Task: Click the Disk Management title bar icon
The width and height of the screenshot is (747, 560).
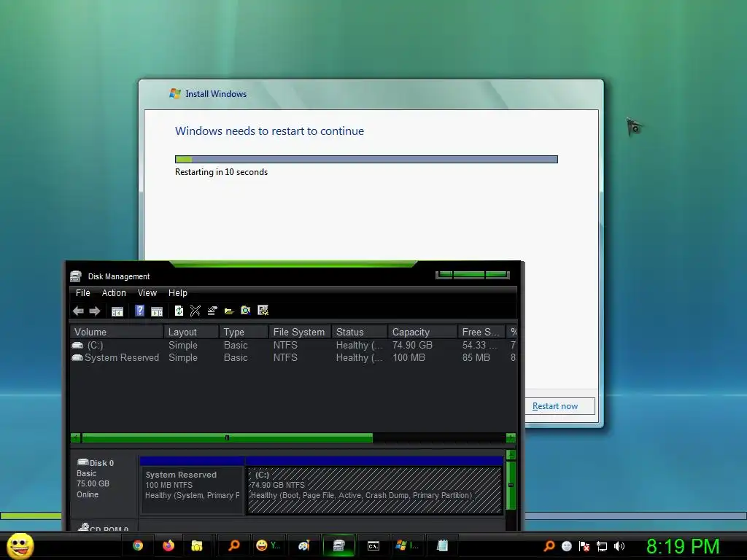Action: [76, 276]
